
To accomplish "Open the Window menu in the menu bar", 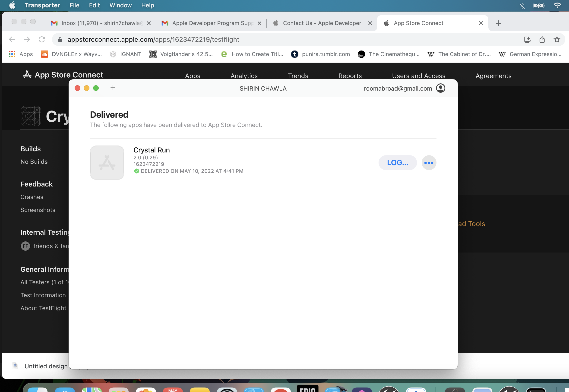I will click(120, 5).
